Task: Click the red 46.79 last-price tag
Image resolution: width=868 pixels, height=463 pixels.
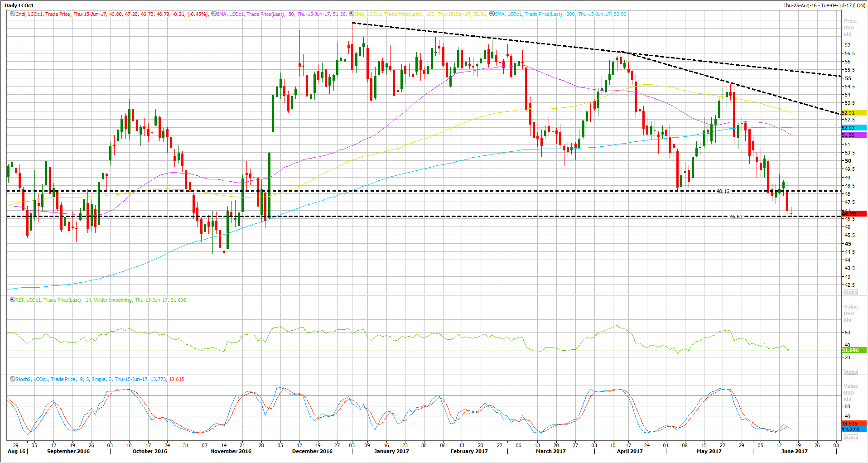Action: [x=854, y=213]
